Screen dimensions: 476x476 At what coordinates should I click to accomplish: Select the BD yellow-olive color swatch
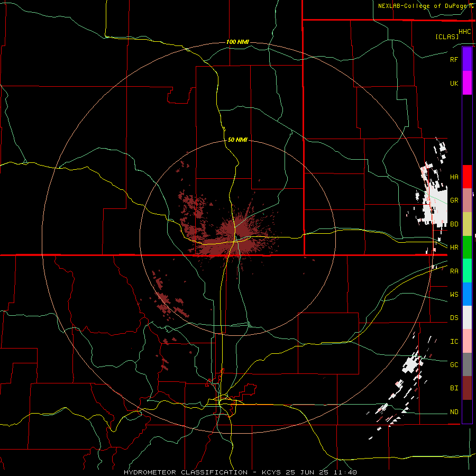click(x=467, y=224)
